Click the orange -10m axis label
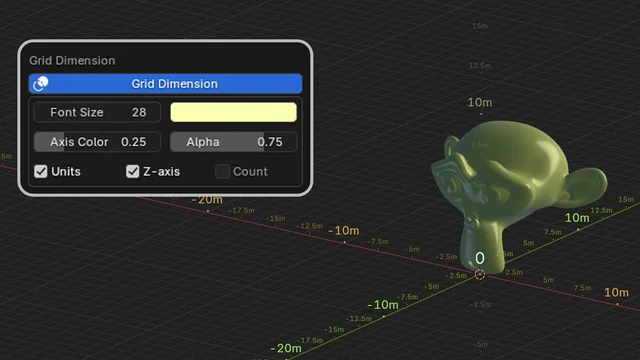This screenshot has height=360, width=640. [x=344, y=231]
